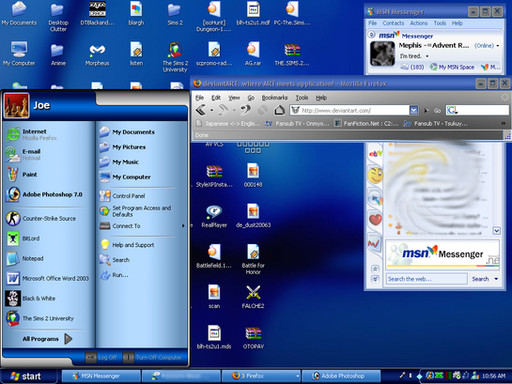Click the eBay tab in MSN Messenger
Image resolution: width=512 pixels, height=384 pixels.
pos(375,154)
